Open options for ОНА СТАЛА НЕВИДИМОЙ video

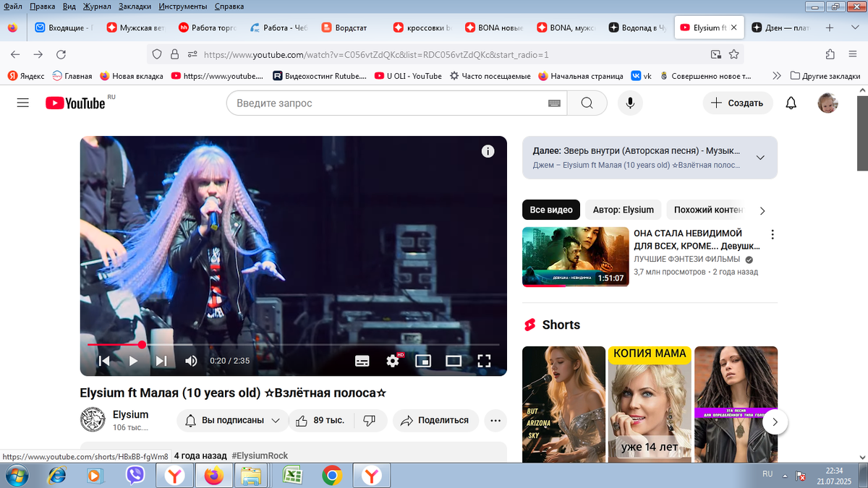click(773, 235)
